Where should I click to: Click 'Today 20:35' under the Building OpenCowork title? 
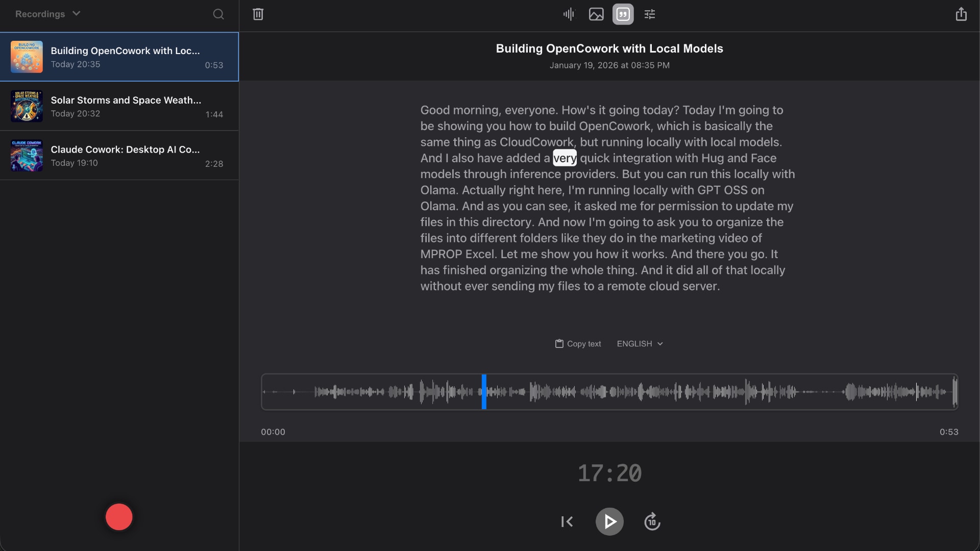(x=76, y=64)
